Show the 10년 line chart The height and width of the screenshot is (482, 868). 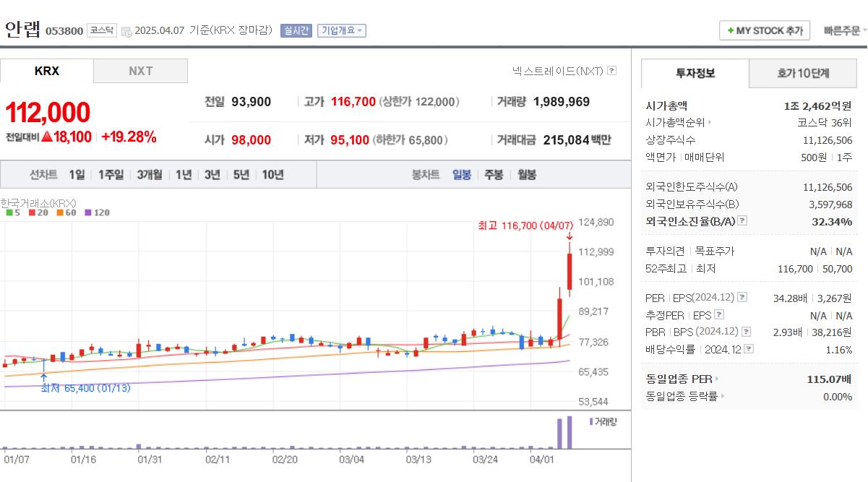point(272,175)
